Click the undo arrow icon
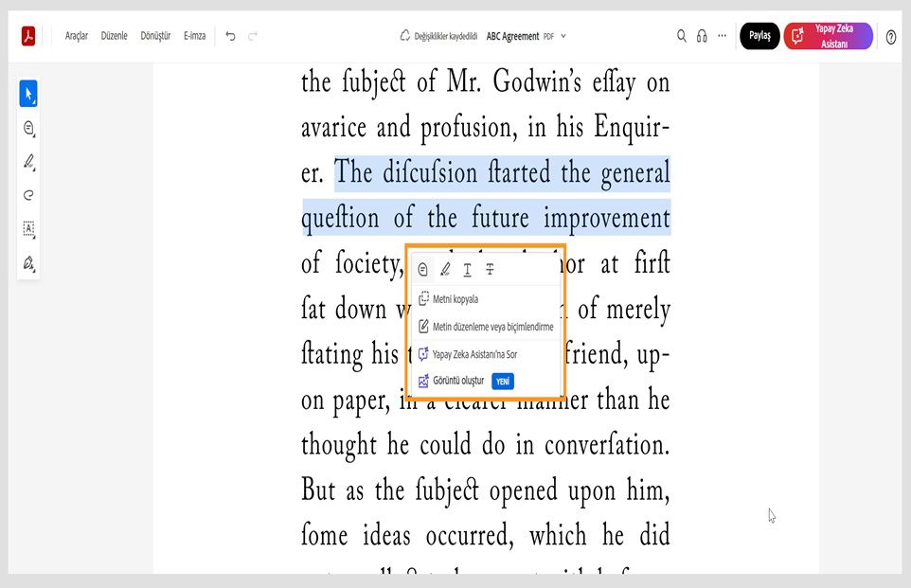911x588 pixels. pos(231,36)
